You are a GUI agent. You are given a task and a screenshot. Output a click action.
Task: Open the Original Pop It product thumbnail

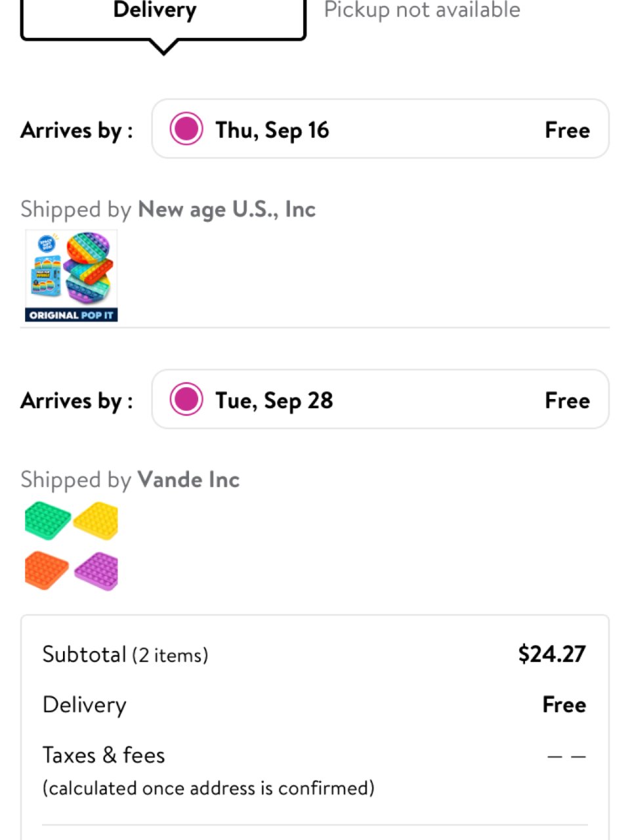[x=72, y=276]
